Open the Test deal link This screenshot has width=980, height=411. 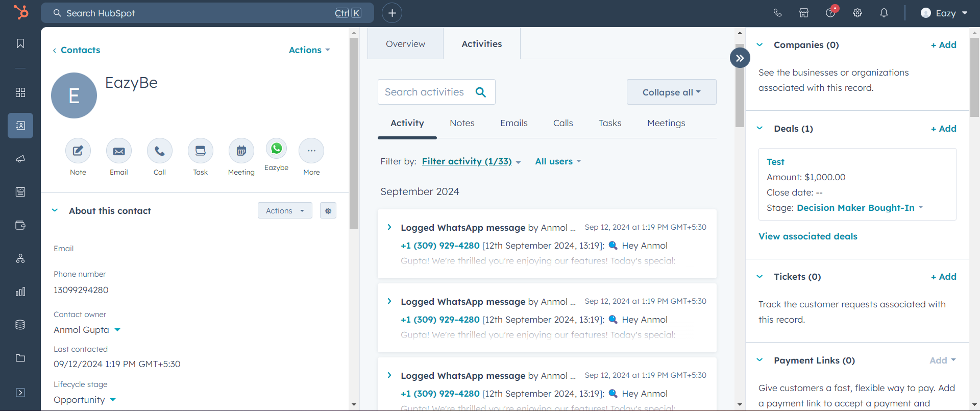click(775, 162)
